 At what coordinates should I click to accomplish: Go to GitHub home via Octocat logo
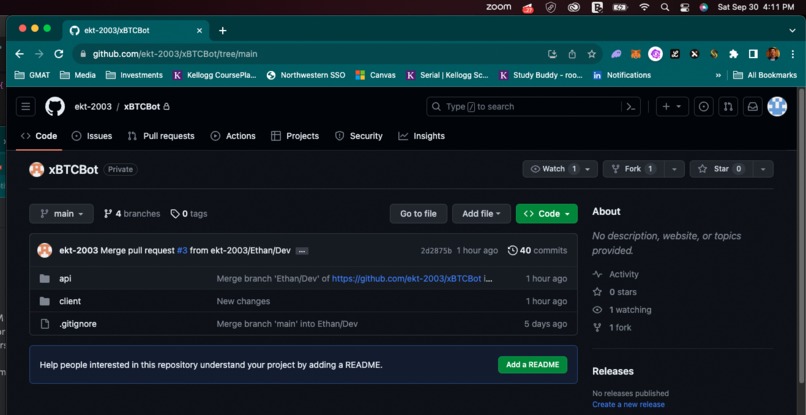click(x=55, y=106)
